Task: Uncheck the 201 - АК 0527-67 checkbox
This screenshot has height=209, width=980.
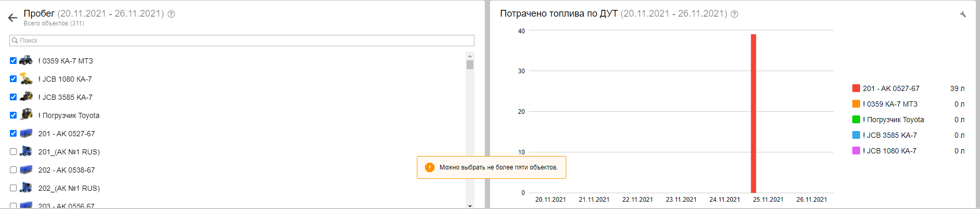Action: click(x=13, y=134)
